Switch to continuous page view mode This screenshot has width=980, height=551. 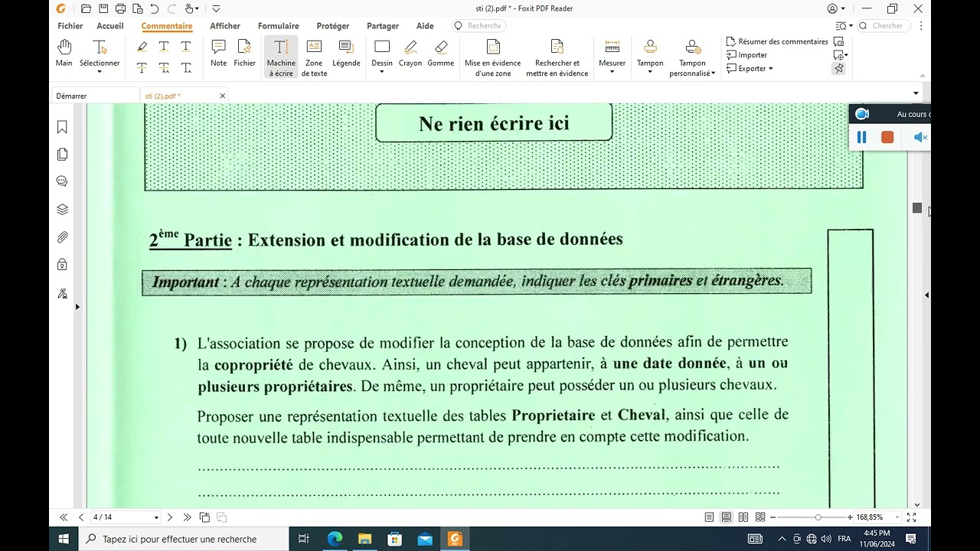click(x=727, y=517)
